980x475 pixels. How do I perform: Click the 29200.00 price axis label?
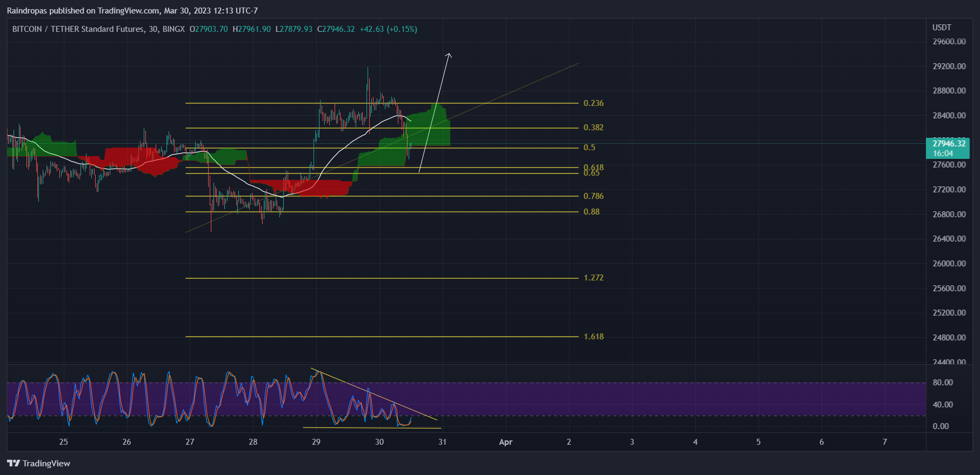point(949,66)
